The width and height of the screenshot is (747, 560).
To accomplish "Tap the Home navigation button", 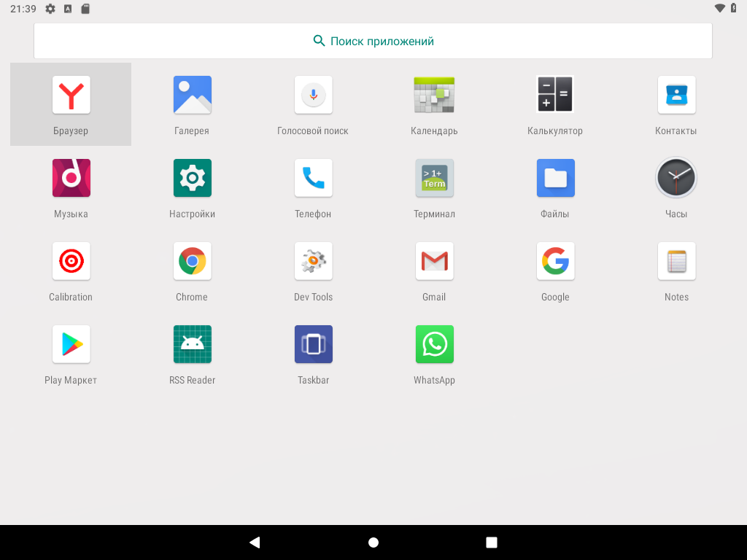I will point(373,542).
